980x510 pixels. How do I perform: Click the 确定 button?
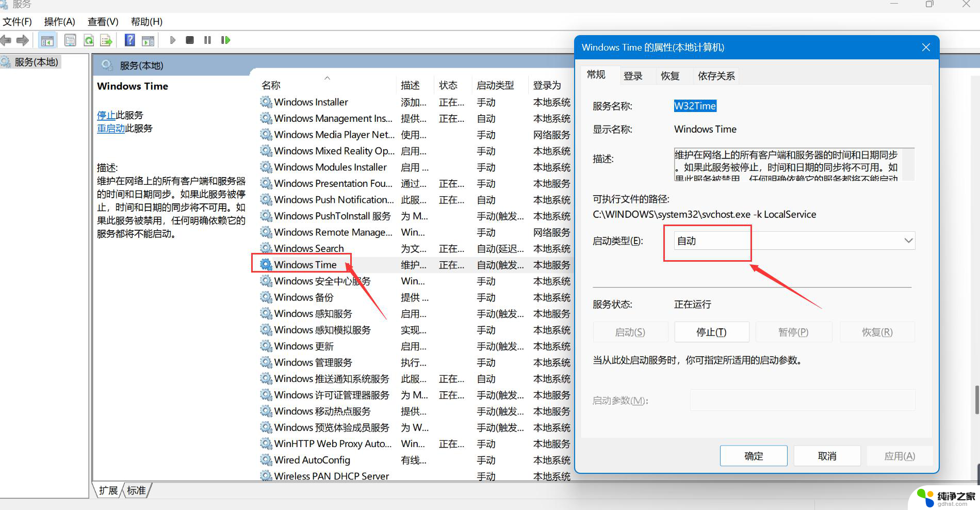[754, 456]
